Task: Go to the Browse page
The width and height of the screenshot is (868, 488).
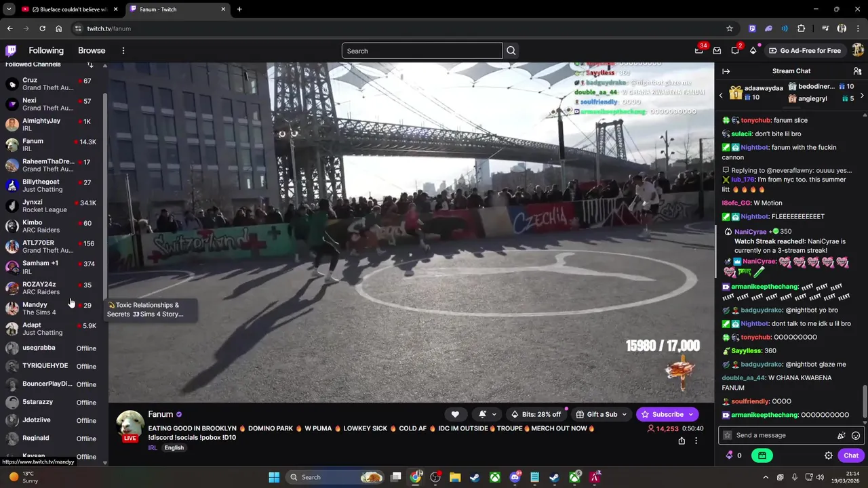Action: coord(92,51)
